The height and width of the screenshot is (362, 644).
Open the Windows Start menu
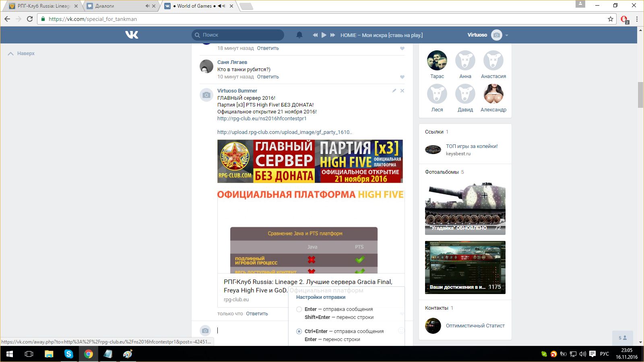pos(10,354)
